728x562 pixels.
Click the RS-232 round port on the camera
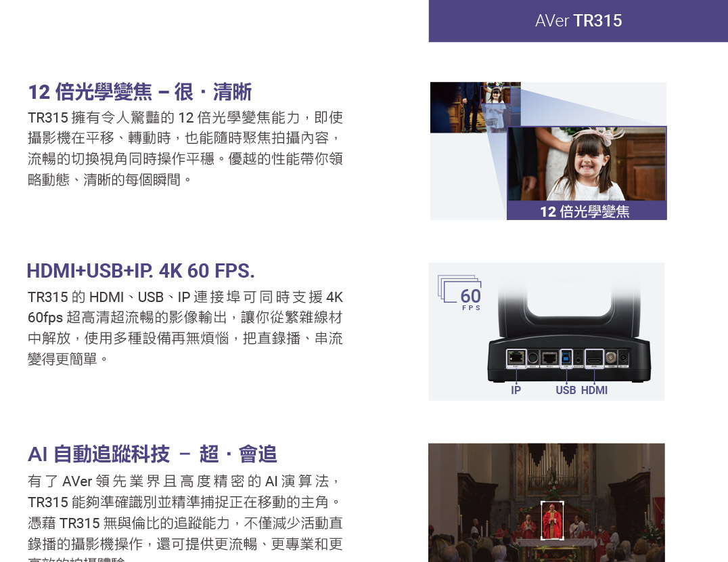tap(532, 358)
